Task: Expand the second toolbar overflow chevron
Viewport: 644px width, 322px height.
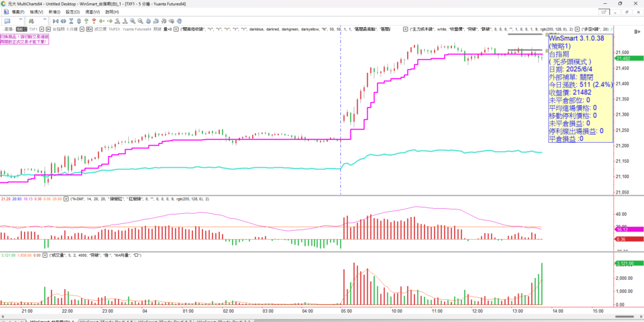Action: (45, 19)
